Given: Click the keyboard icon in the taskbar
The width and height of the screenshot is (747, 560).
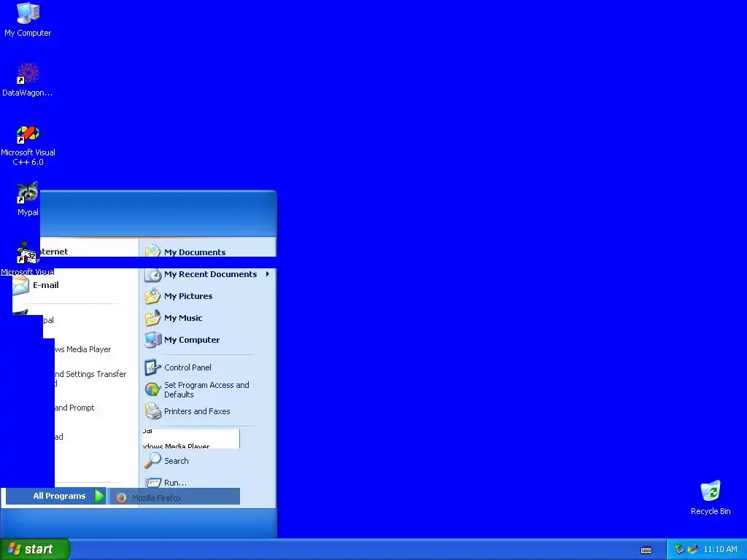Looking at the screenshot, I should point(646,550).
